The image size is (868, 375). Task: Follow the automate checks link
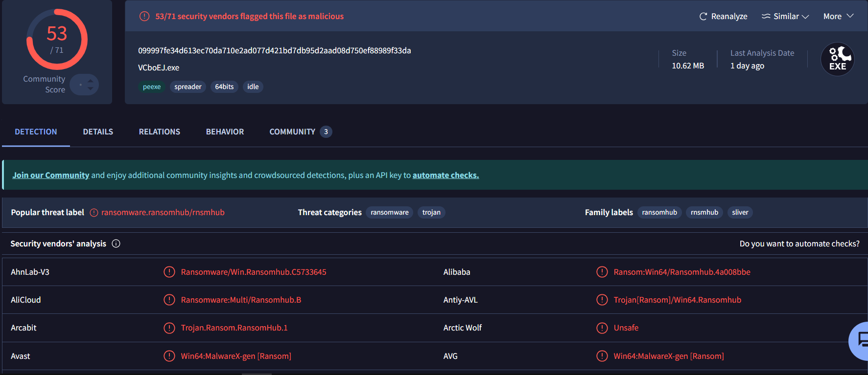pyautogui.click(x=446, y=175)
